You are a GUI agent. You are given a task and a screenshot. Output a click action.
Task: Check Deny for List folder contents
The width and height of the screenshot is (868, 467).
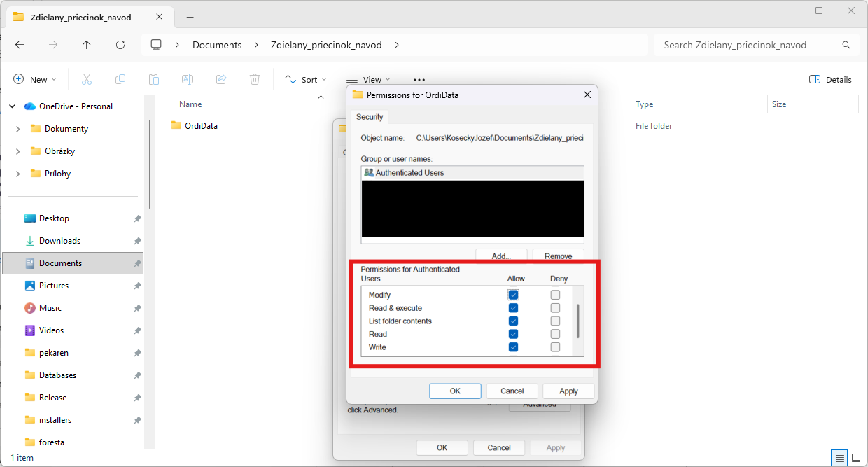tap(555, 321)
